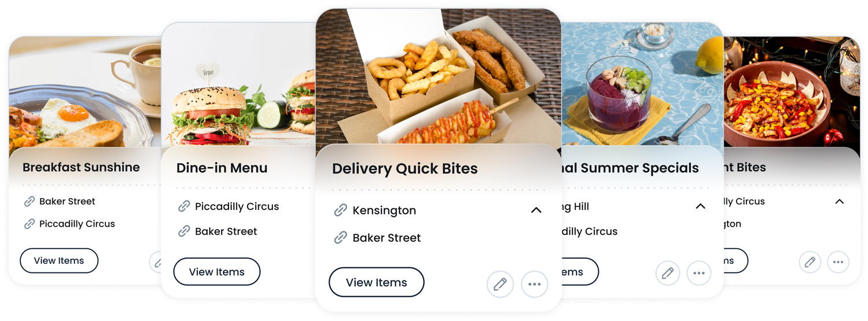View items in Dine-in Menu
This screenshot has width=868, height=321.
point(217,272)
